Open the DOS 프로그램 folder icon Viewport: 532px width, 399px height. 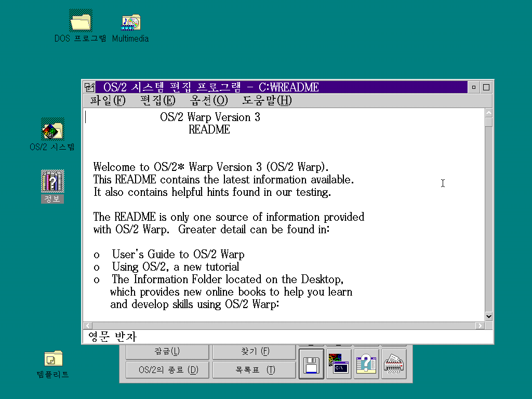tap(81, 21)
